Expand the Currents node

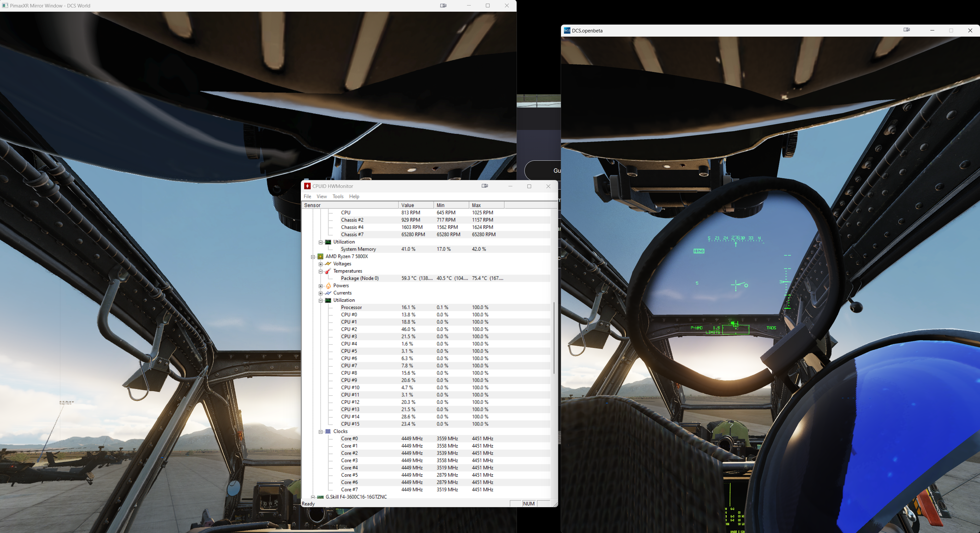tap(321, 293)
